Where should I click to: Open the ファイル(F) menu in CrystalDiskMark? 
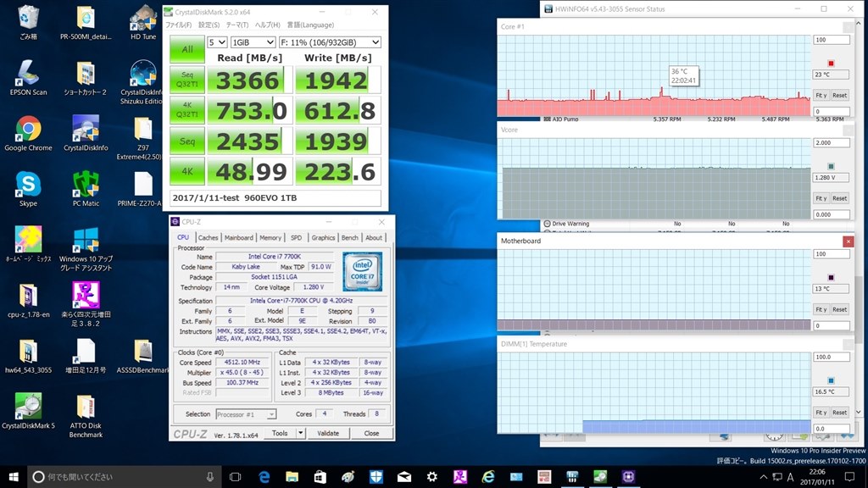click(x=178, y=25)
